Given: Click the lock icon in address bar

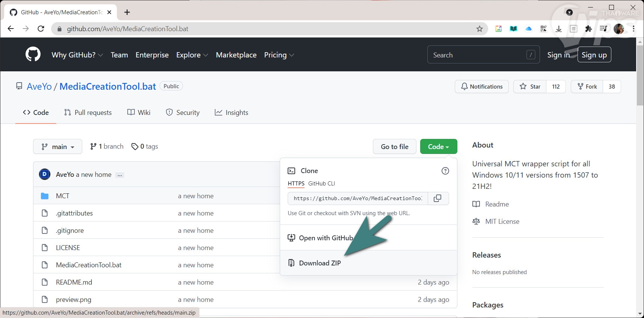Looking at the screenshot, I should (x=59, y=29).
